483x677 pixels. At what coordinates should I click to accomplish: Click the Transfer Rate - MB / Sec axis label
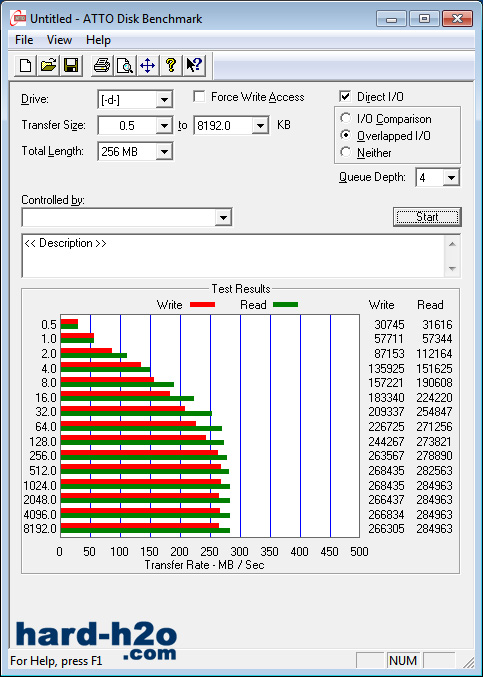(x=204, y=565)
